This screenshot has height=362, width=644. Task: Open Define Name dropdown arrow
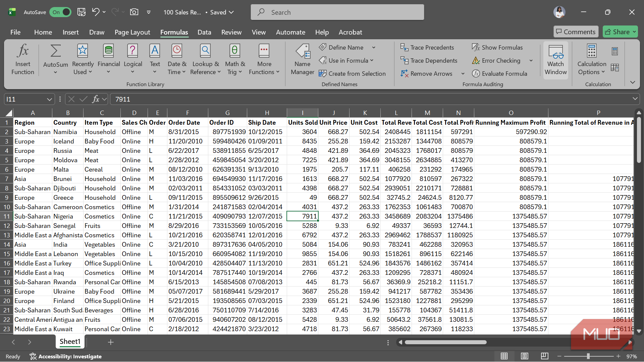pos(374,47)
